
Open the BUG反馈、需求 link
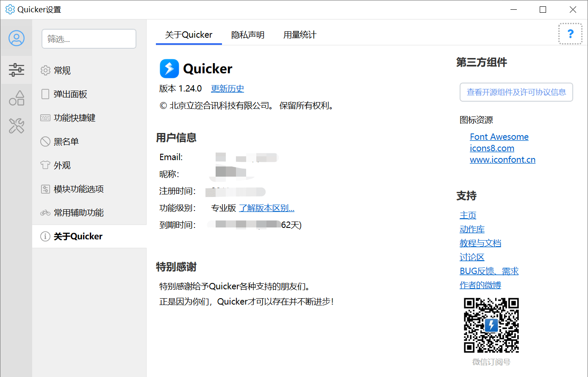pyautogui.click(x=489, y=271)
